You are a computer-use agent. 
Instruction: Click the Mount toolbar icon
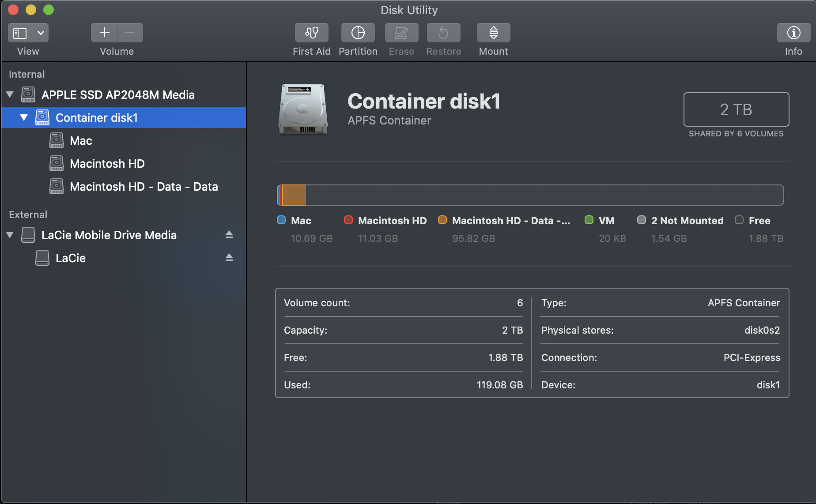point(493,33)
